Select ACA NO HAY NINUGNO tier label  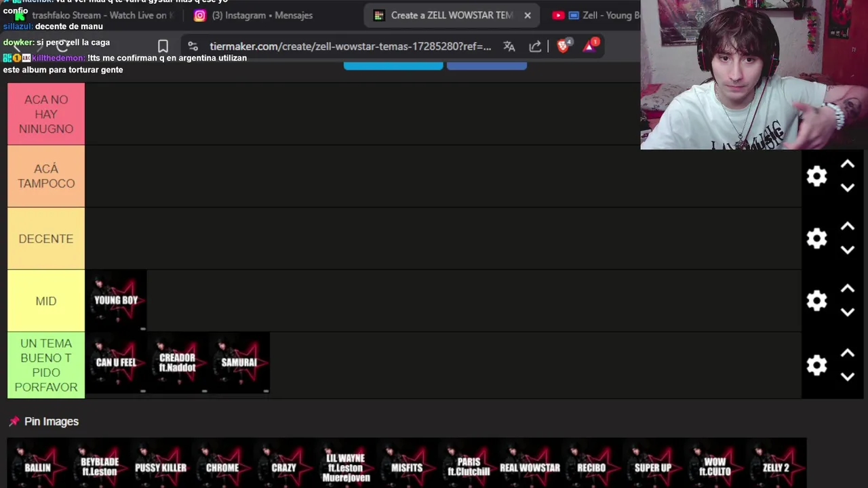(46, 114)
